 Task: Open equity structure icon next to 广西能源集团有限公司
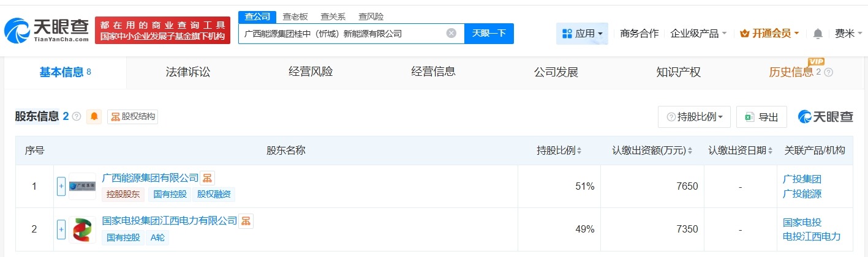[x=208, y=178]
